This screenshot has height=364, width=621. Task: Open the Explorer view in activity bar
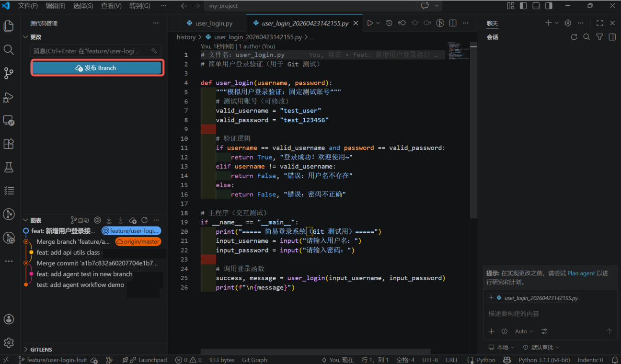(9, 26)
